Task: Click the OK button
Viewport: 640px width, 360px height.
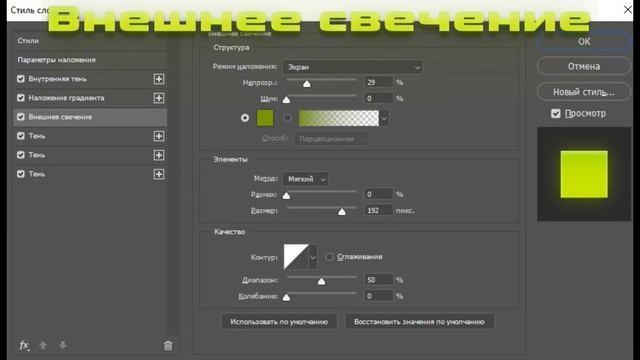Action: (x=584, y=41)
